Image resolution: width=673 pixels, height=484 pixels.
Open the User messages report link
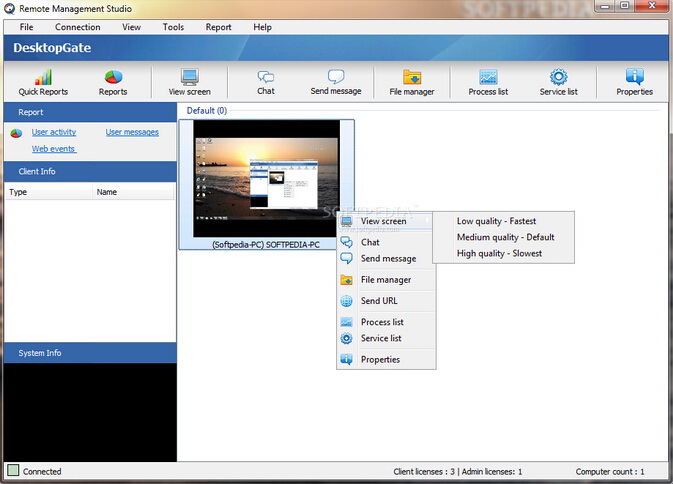[132, 132]
